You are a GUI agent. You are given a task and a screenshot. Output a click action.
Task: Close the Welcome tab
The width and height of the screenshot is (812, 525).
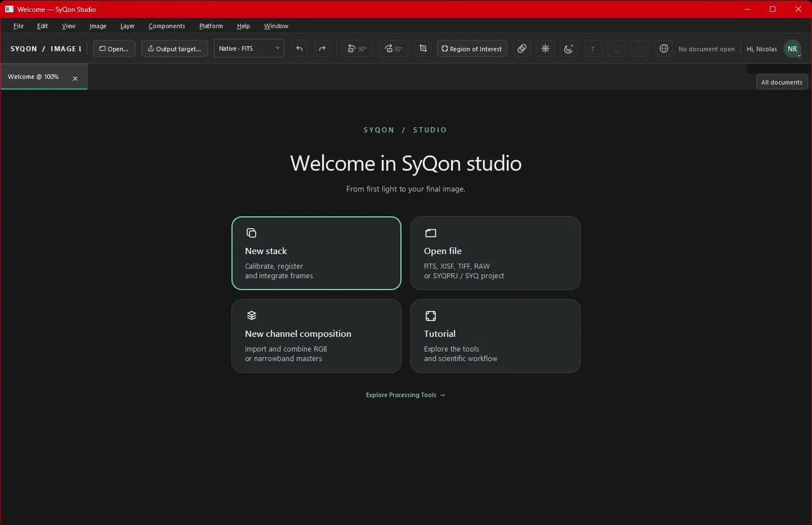(75, 78)
